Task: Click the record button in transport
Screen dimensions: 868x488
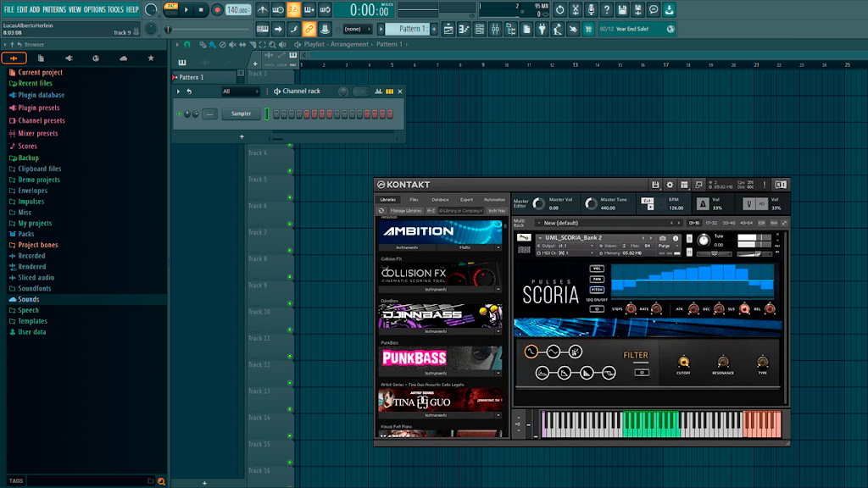Action: 217,10
